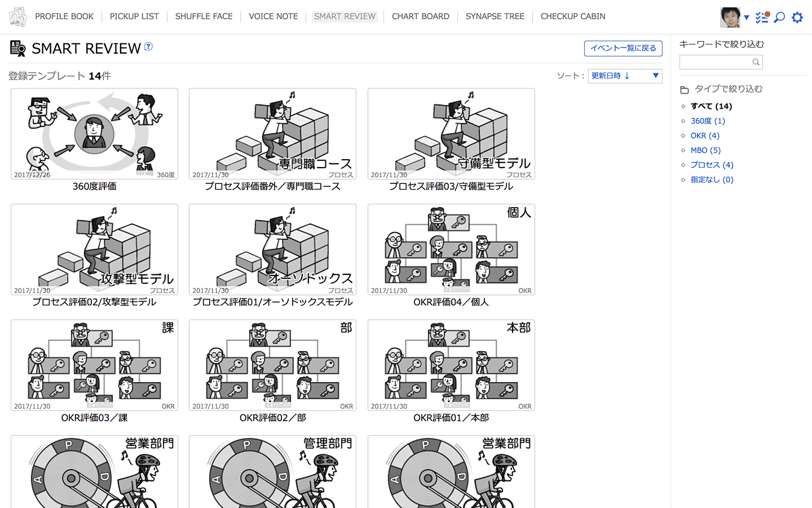Filter by 指定なし (0)
The image size is (812, 508).
712,179
